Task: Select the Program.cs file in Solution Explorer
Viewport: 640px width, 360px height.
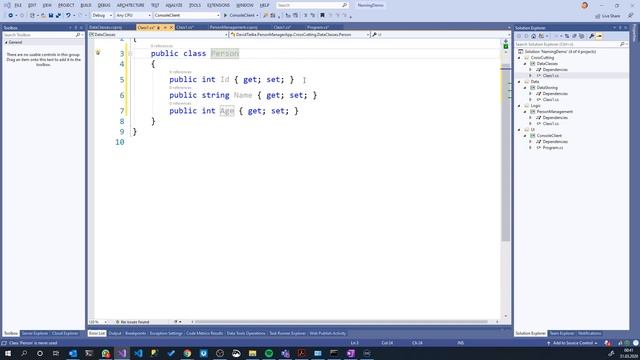Action: pos(553,147)
